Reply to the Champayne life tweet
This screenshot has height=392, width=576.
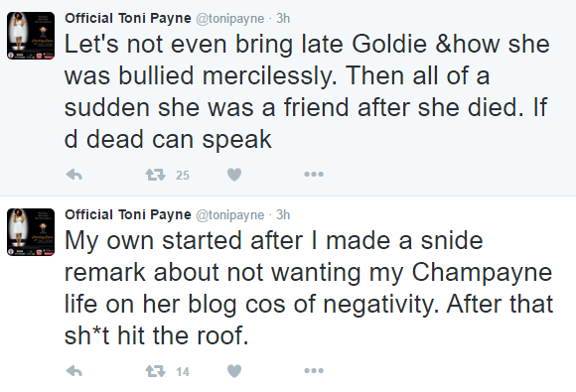(x=73, y=371)
